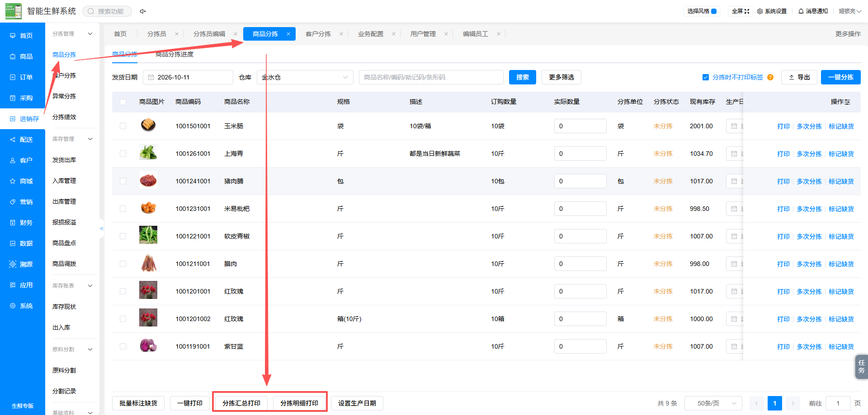Viewport: 868px width, 415px height.
Task: Toggle 全屏 fullscreen mode
Action: pos(741,11)
